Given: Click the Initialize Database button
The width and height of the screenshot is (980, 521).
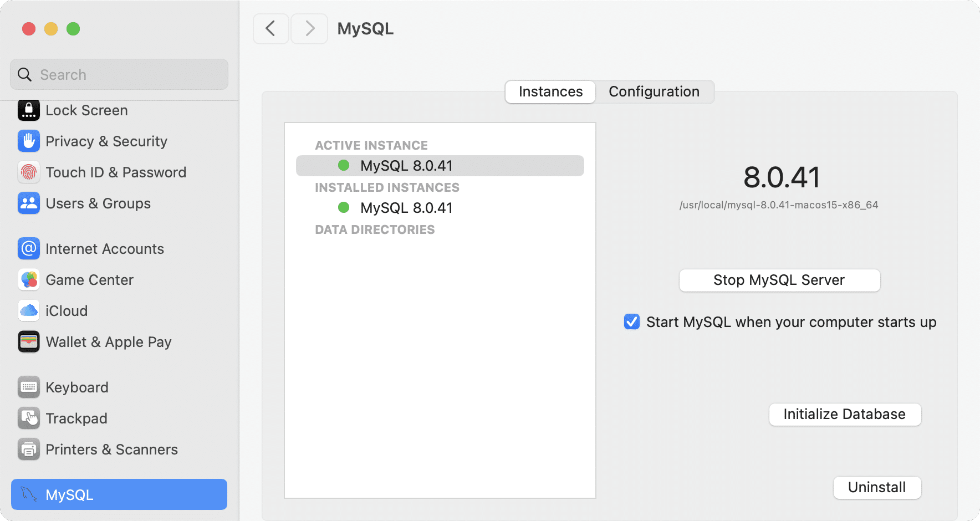Looking at the screenshot, I should pyautogui.click(x=844, y=414).
